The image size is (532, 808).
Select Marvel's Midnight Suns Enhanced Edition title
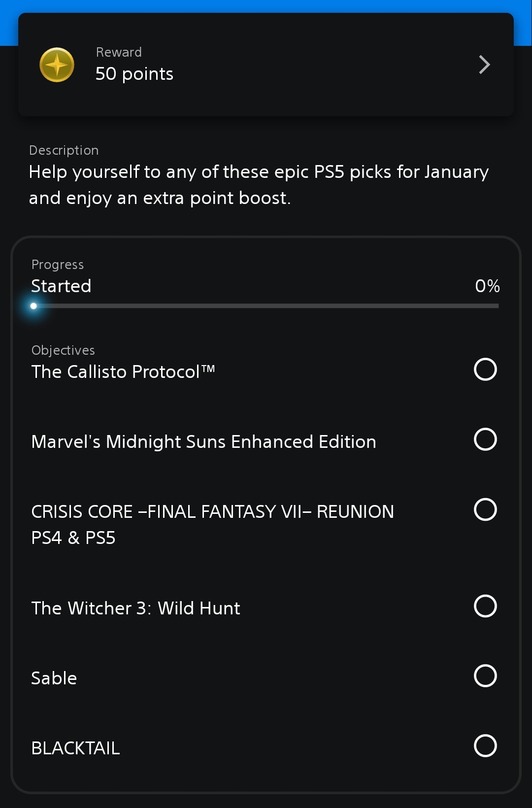(x=203, y=441)
